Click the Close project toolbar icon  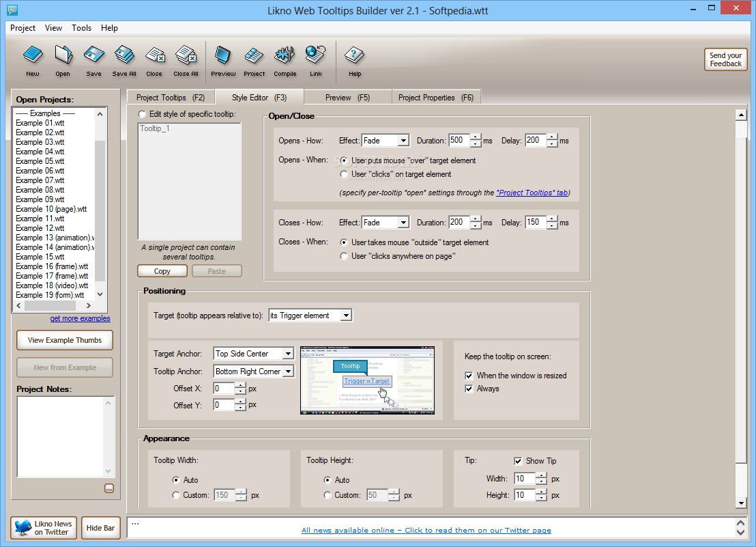(x=154, y=61)
